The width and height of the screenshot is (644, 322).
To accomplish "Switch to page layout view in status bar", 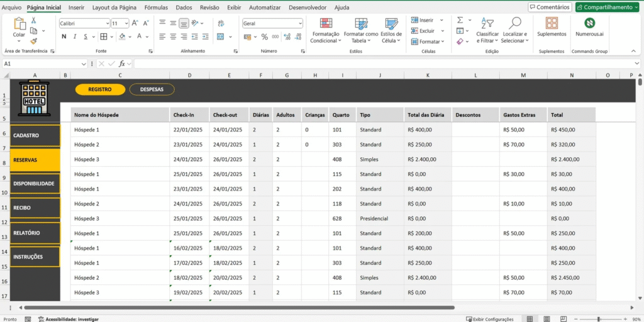I will point(545,319).
